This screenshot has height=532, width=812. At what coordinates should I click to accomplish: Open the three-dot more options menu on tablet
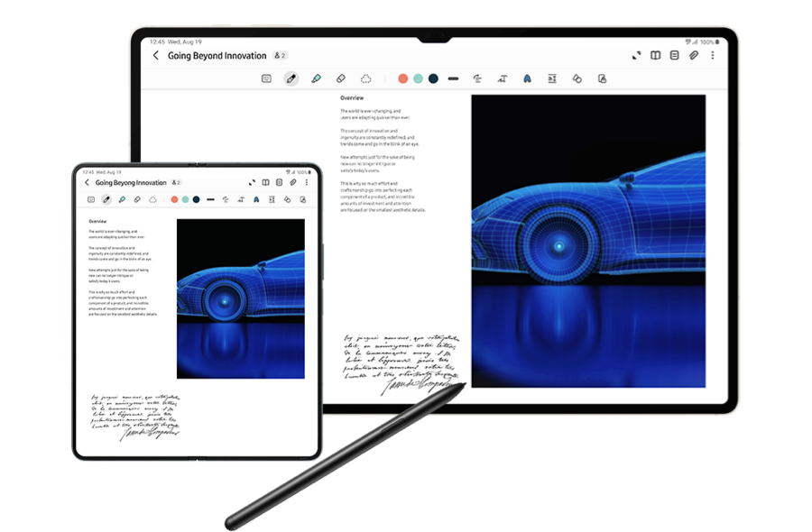713,55
